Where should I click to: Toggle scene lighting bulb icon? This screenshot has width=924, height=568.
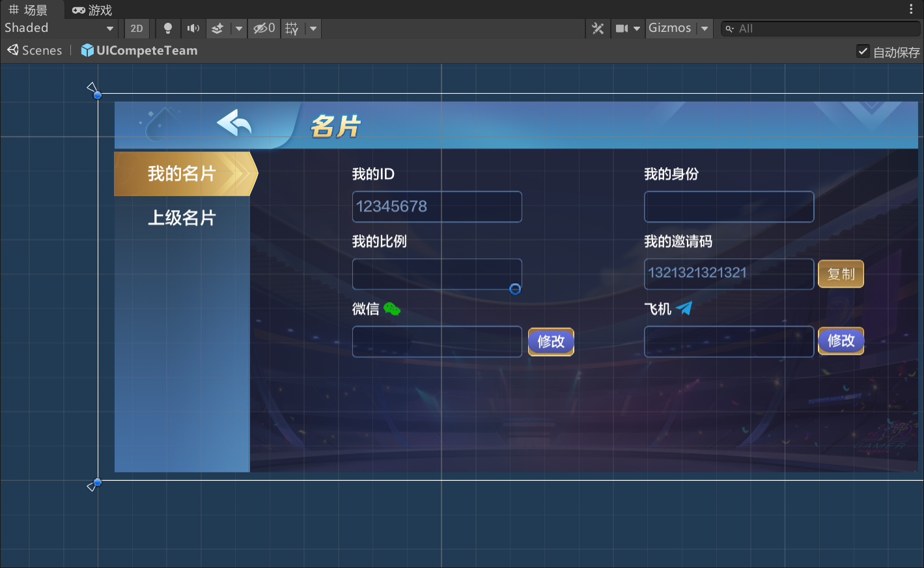[x=167, y=29]
